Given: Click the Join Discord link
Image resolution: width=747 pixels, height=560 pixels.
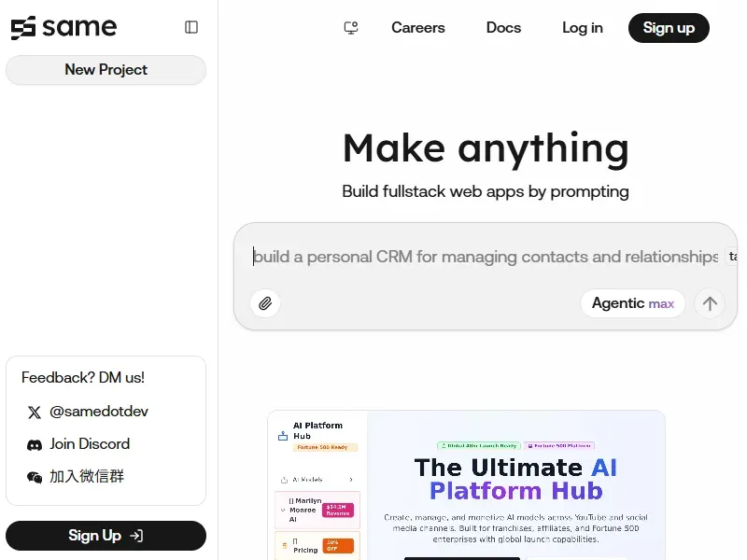Looking at the screenshot, I should coord(90,444).
